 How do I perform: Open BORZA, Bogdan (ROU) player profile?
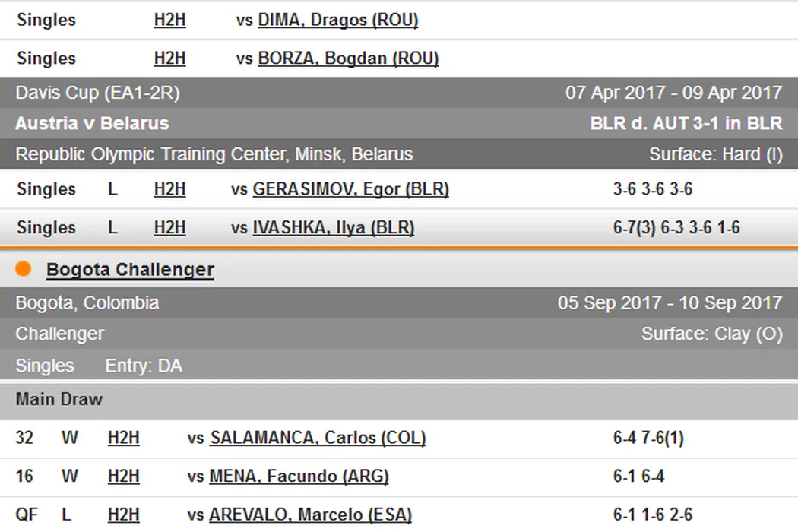pos(348,59)
